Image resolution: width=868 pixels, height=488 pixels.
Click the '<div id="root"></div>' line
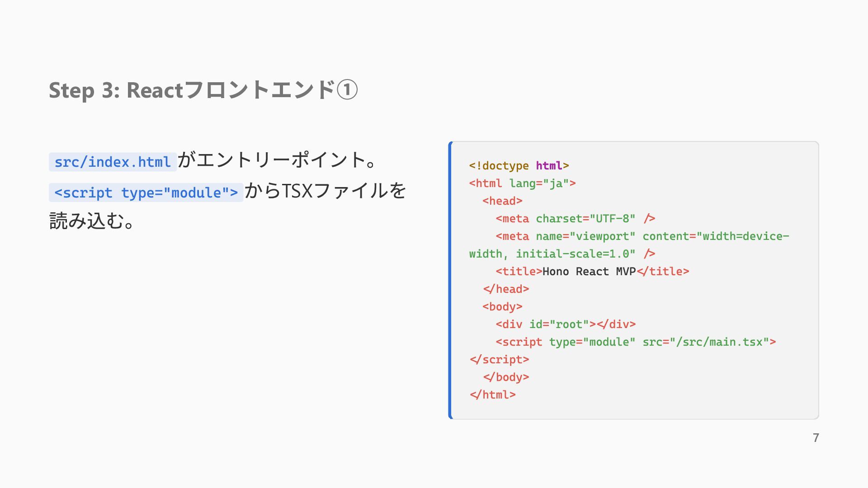click(x=566, y=324)
